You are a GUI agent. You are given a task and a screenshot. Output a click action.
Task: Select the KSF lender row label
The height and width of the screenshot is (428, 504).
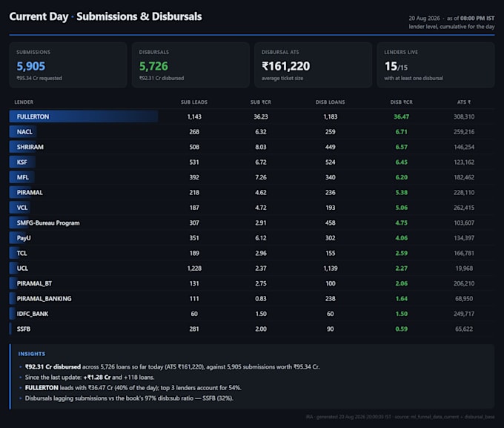coord(21,162)
